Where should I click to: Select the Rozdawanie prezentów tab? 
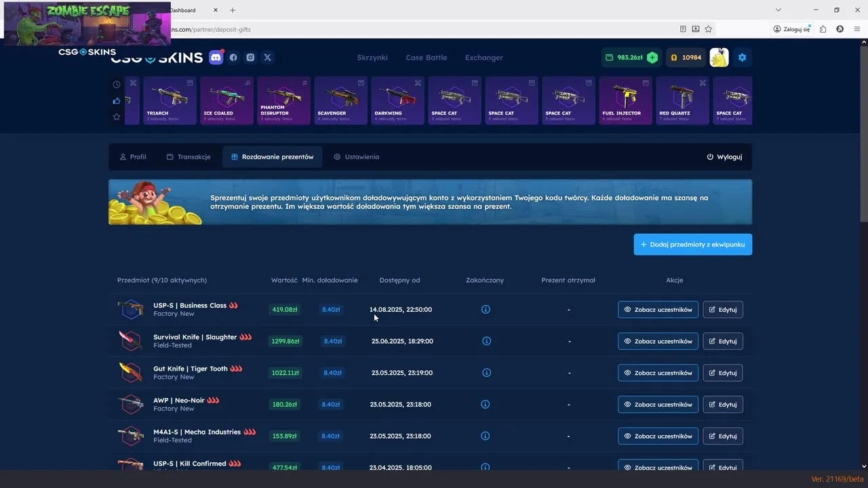(273, 157)
